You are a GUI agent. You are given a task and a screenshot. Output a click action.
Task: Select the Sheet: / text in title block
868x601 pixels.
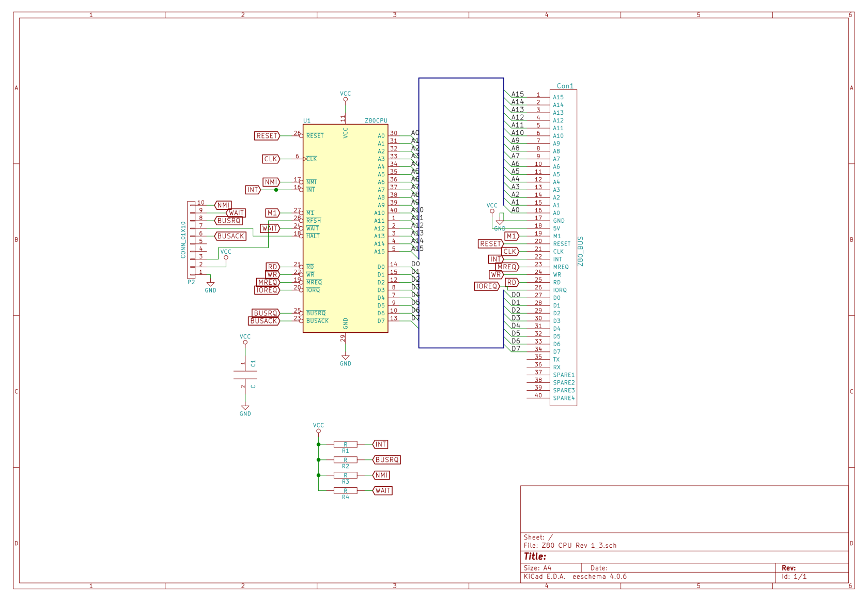[536, 537]
